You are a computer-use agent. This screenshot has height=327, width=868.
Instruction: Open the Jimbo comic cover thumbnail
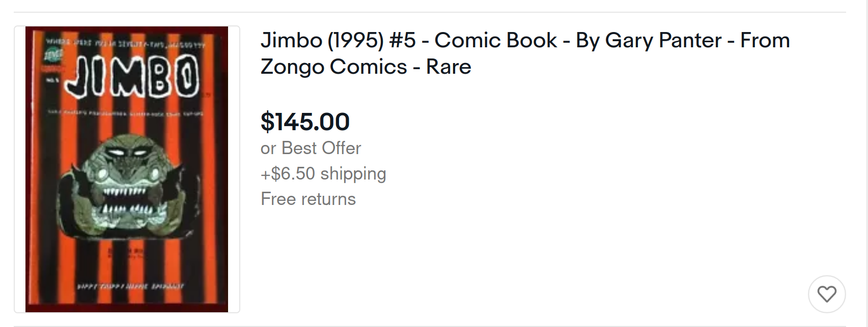pos(127,169)
